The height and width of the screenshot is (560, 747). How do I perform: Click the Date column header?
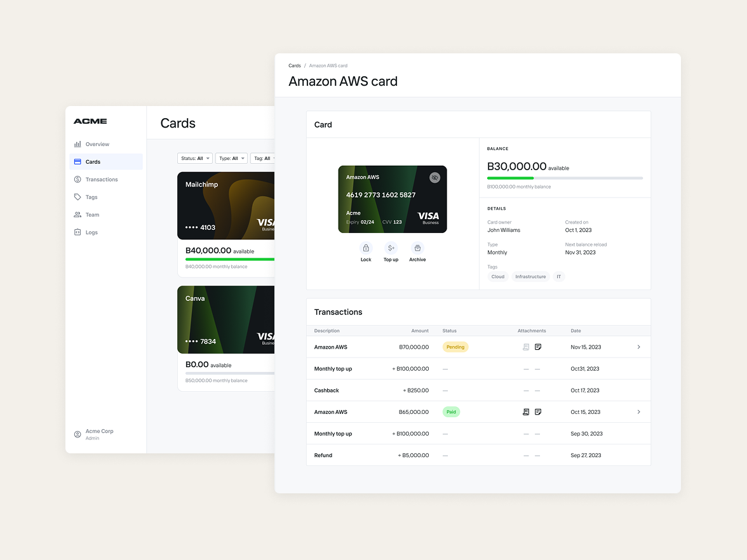click(x=575, y=331)
